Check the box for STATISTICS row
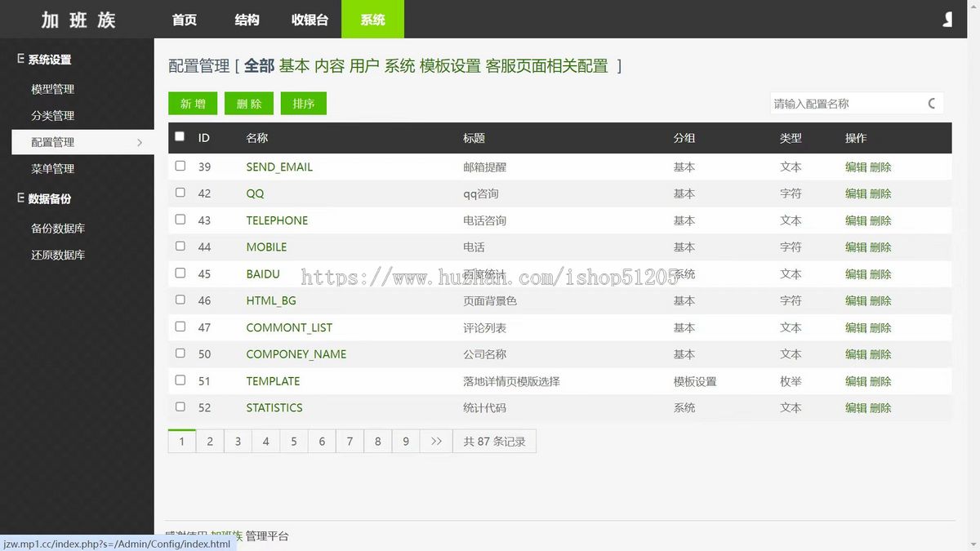Viewport: 980px width, 551px height. click(x=180, y=407)
